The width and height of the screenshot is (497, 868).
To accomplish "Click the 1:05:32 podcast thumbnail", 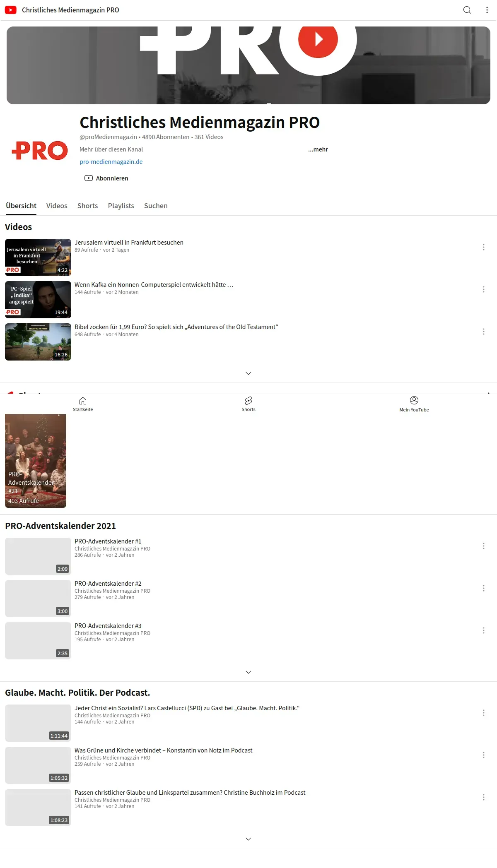I will point(38,765).
